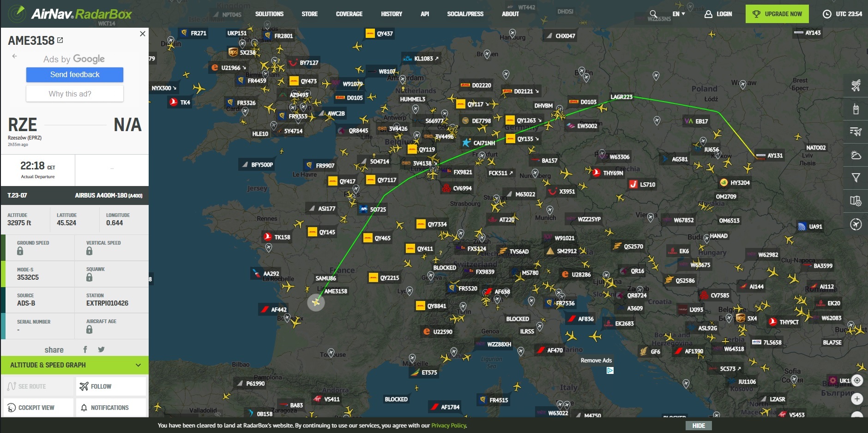Zoom in with the map plus button
Viewport: 868px width, 433px height.
click(857, 399)
